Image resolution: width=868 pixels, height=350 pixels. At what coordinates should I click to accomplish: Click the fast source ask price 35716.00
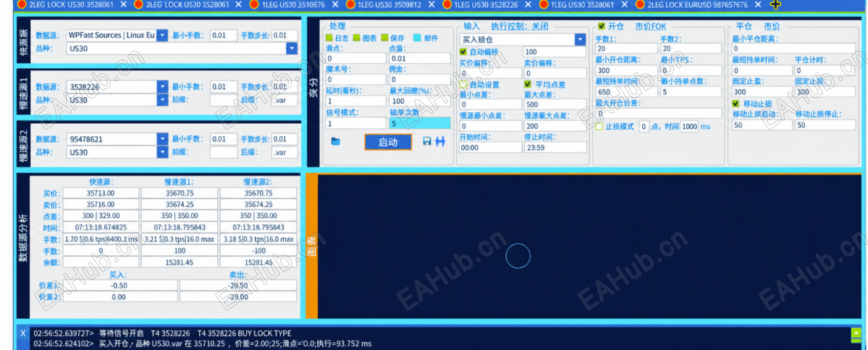101,204
